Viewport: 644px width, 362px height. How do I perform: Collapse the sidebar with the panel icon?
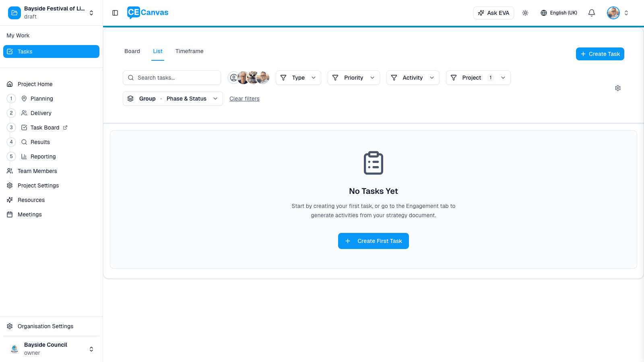coord(115,13)
